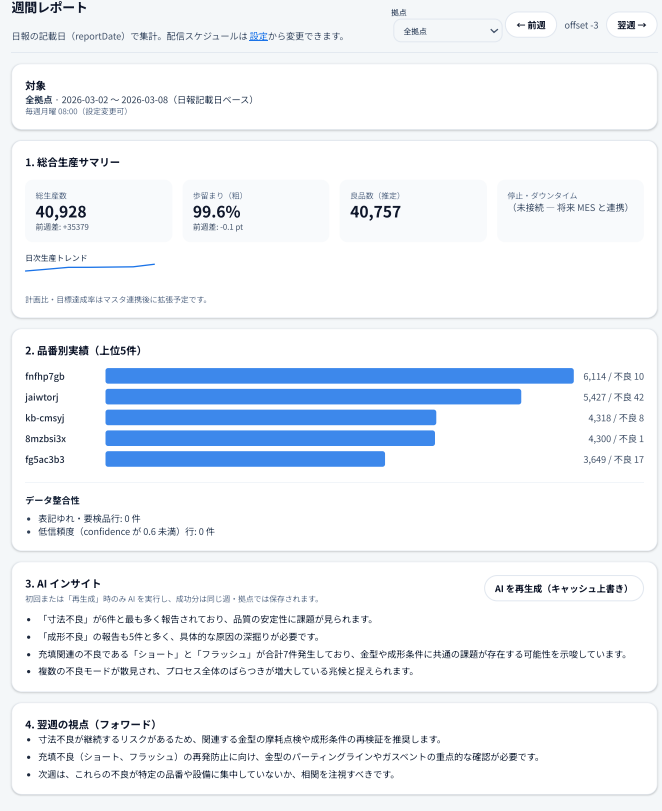The height and width of the screenshot is (811, 662).
Task: Select the jaiwtorj bar in product ranking
Action: click(x=313, y=397)
